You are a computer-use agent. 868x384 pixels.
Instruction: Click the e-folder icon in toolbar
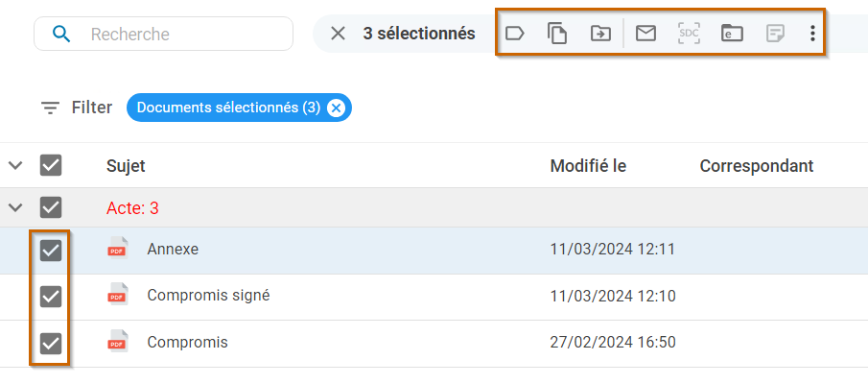click(x=733, y=34)
